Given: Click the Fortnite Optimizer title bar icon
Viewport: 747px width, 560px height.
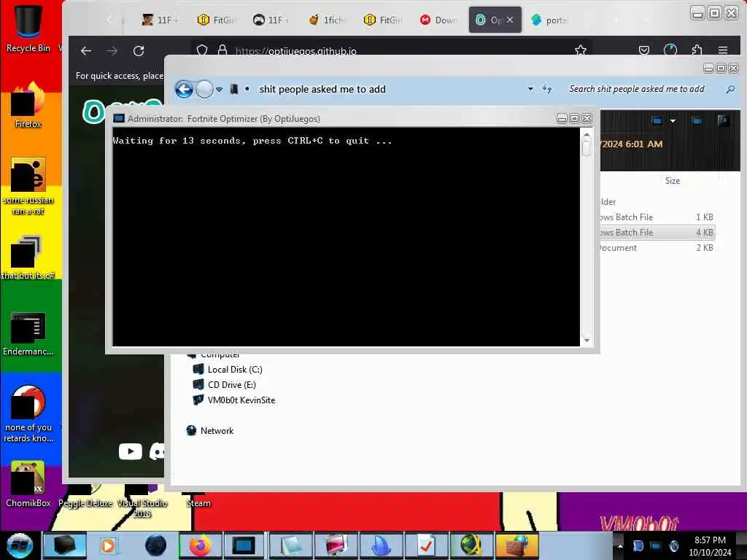Looking at the screenshot, I should tap(119, 119).
